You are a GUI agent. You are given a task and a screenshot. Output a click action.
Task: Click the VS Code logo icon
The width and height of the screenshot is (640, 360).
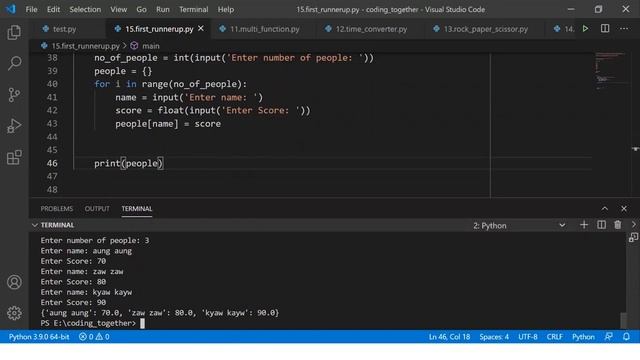(11, 9)
